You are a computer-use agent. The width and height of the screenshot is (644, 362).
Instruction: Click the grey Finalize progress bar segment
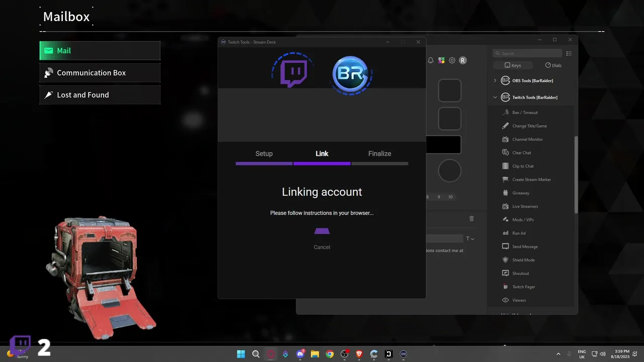380,163
